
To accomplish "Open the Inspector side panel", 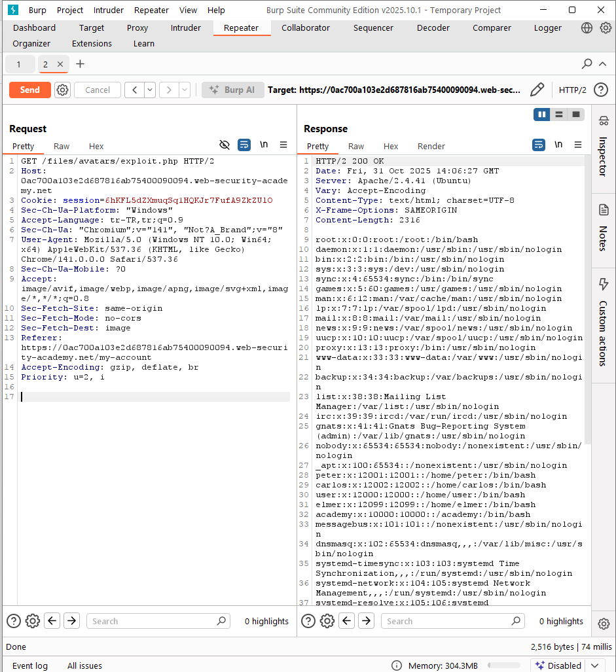I will pyautogui.click(x=604, y=147).
